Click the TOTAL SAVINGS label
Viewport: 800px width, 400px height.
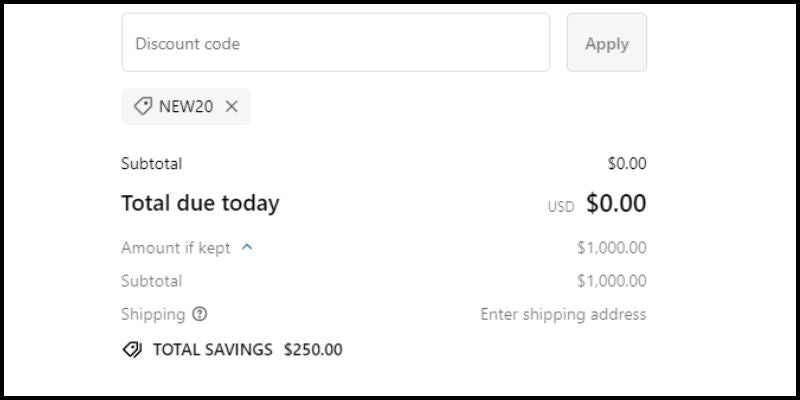(x=212, y=350)
